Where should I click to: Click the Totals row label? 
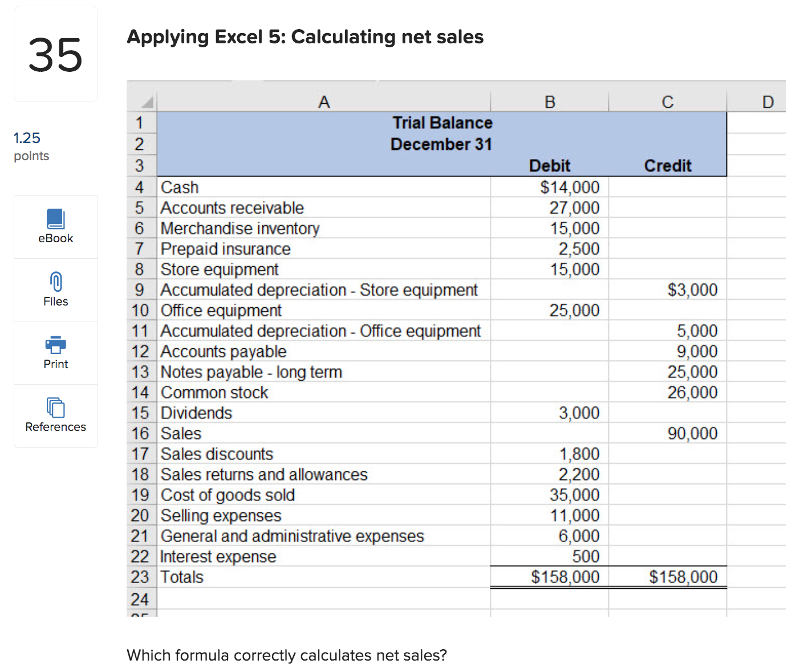[x=181, y=577]
